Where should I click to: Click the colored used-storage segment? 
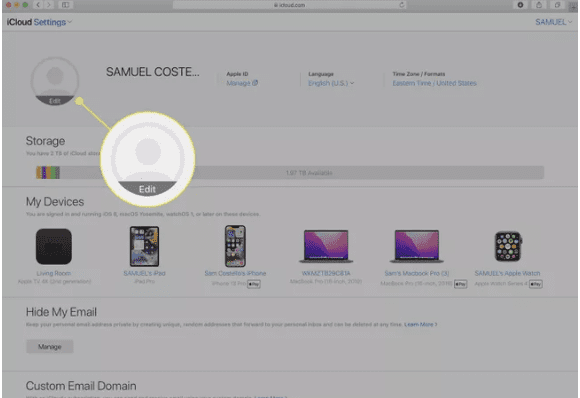point(48,173)
